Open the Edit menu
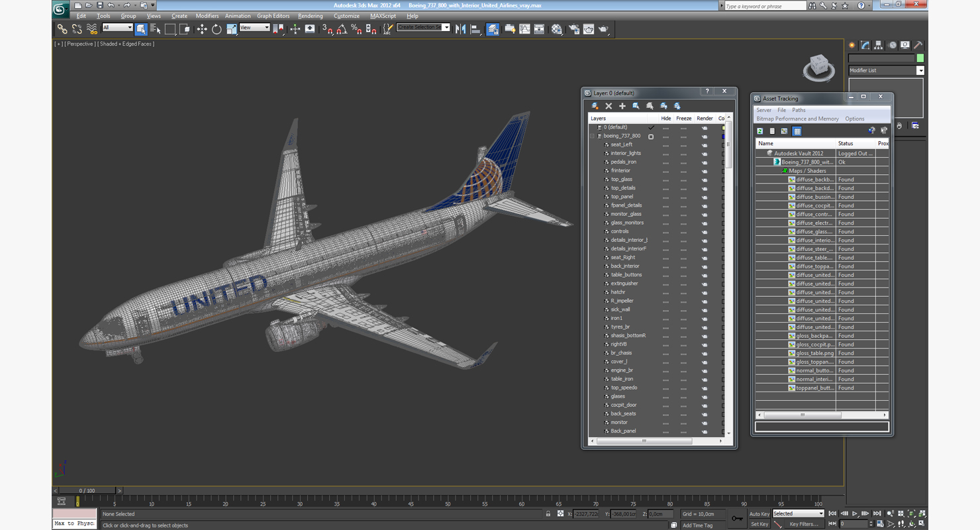This screenshot has width=980, height=530. [x=81, y=16]
